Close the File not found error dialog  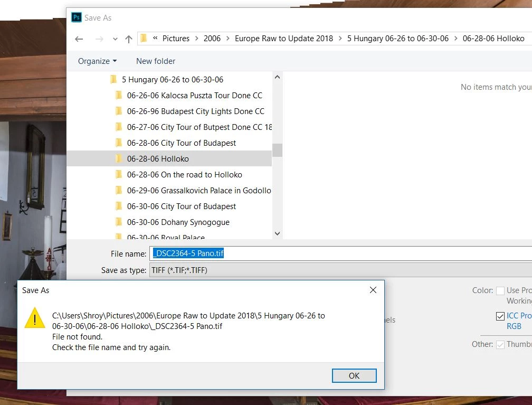[x=373, y=290]
